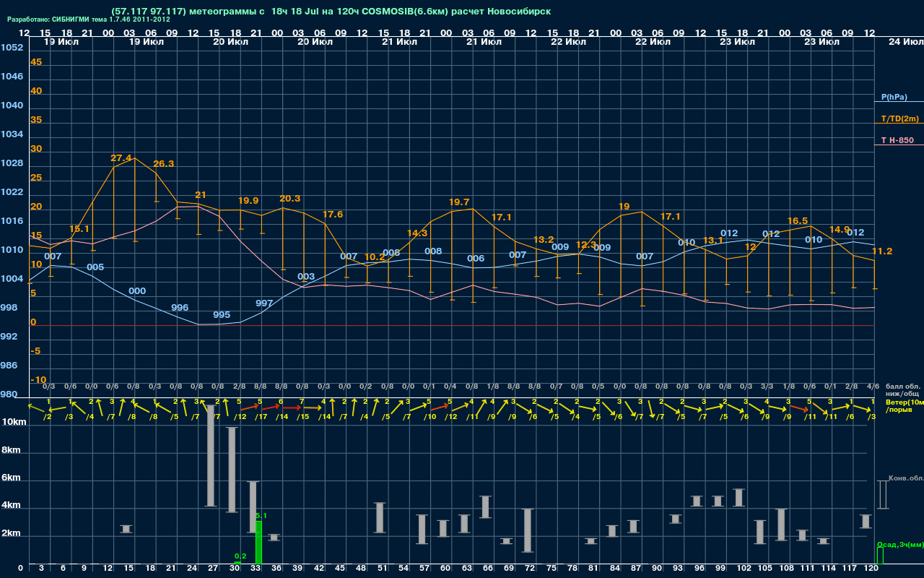Viewport: 924px width, 578px height.
Task: Click the temperature label 19.7
Action: (x=459, y=202)
